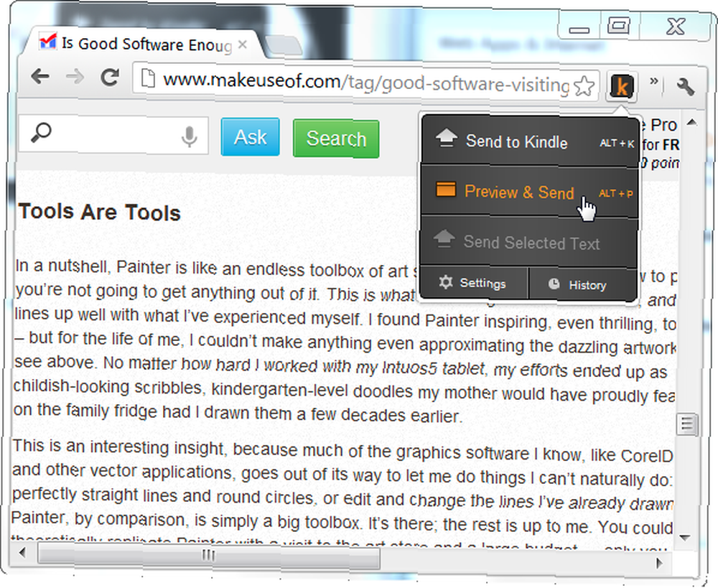Click the Ask button
718x588 pixels.
(x=250, y=137)
